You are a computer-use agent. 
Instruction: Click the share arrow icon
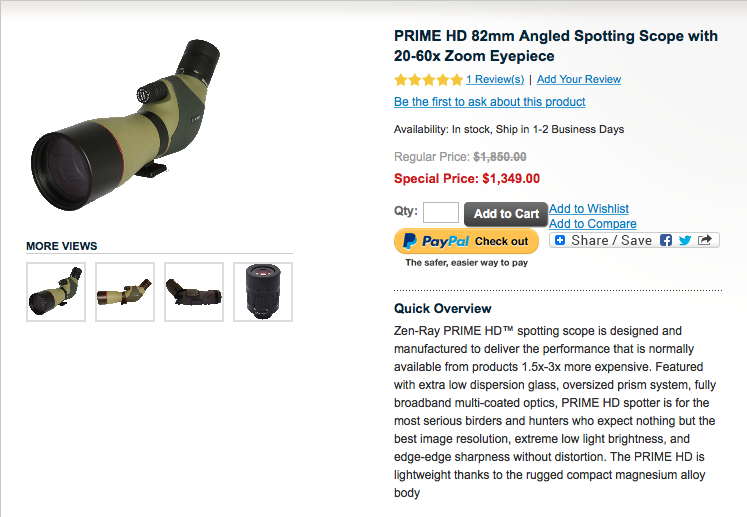pos(705,240)
